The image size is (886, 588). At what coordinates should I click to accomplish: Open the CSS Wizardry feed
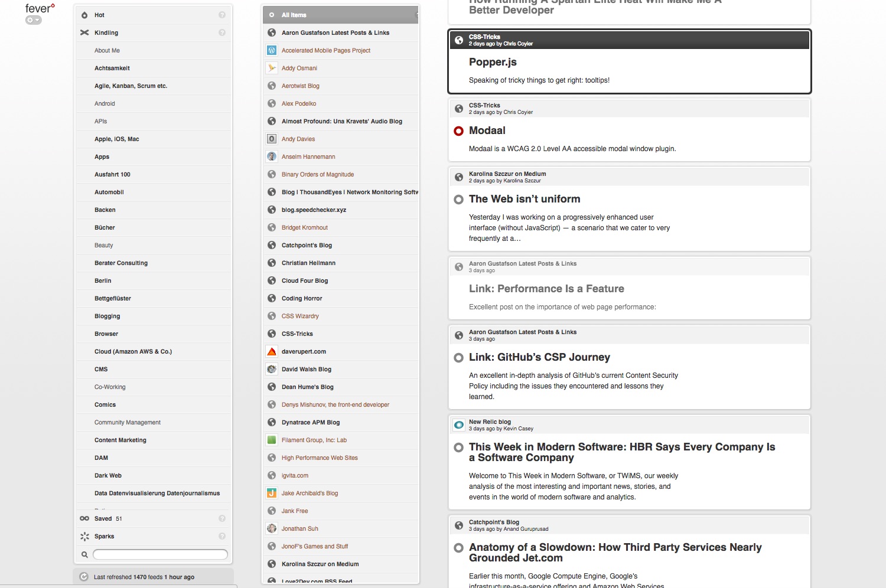(x=340, y=316)
